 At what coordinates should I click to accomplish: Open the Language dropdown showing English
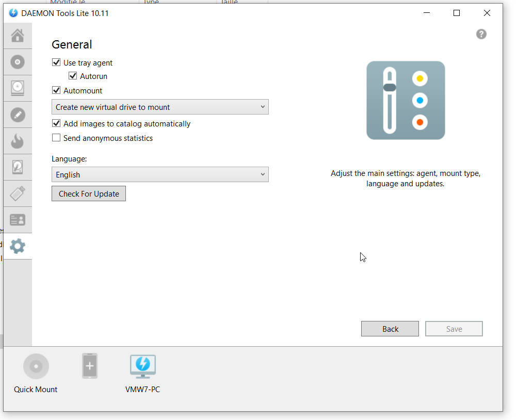pyautogui.click(x=160, y=174)
